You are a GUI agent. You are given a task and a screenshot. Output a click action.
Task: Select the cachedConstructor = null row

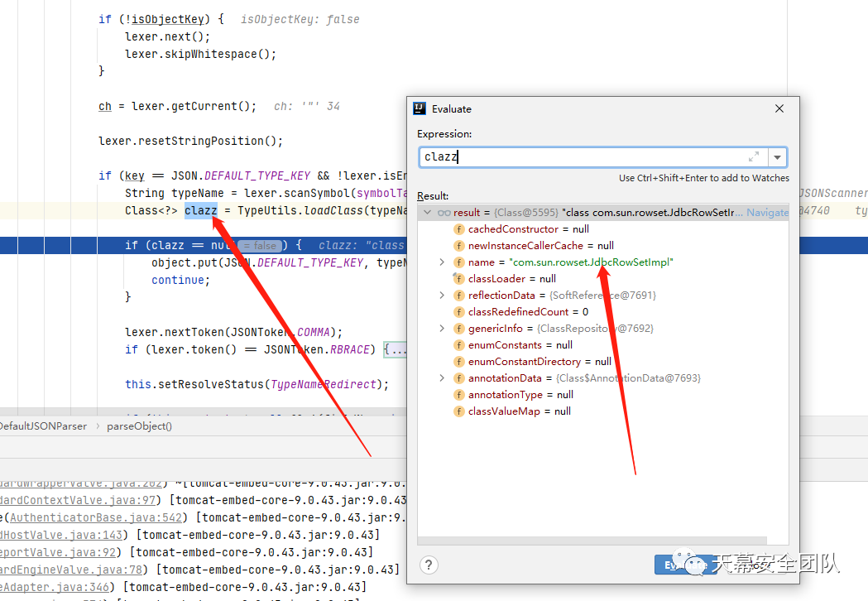click(x=603, y=229)
